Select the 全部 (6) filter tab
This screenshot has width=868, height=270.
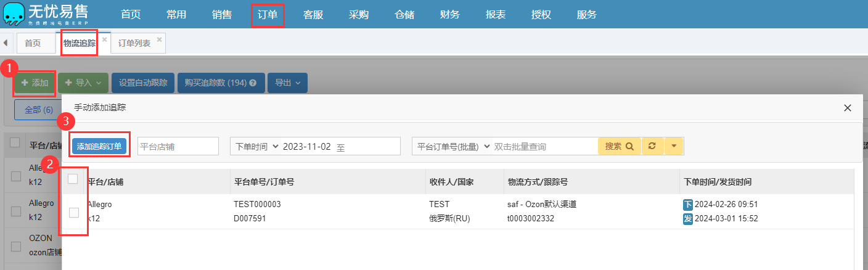(x=39, y=110)
